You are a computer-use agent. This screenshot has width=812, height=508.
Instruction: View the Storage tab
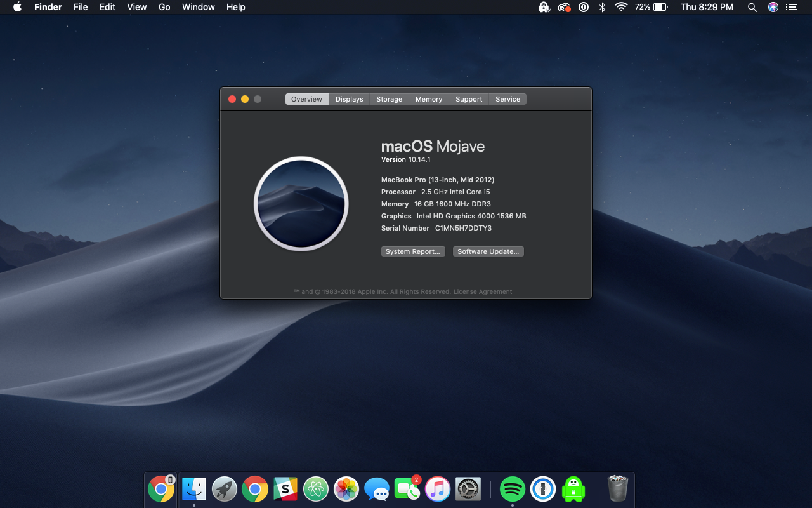pos(389,99)
